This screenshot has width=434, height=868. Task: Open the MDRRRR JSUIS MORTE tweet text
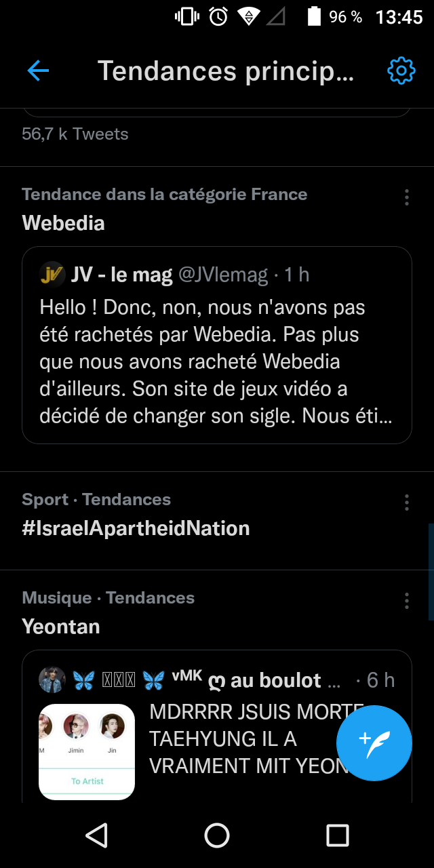(x=244, y=739)
